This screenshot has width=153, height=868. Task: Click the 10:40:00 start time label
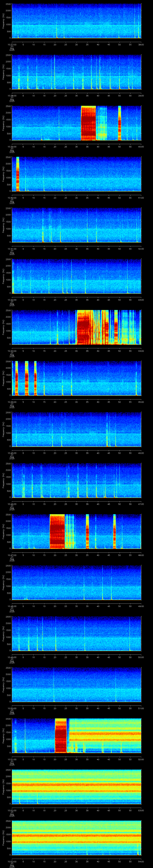point(12,198)
